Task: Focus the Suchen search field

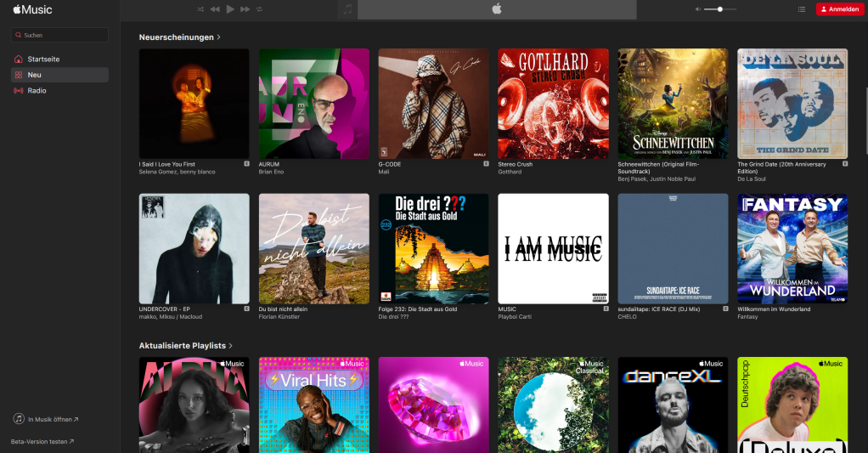Action: pos(59,35)
